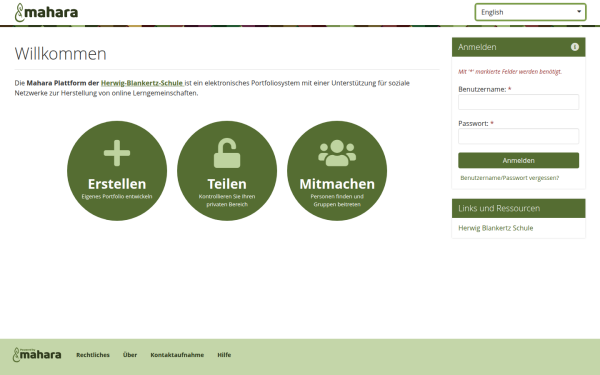Image resolution: width=600 pixels, height=375 pixels.
Task: Click the green Anmelden button
Action: click(x=518, y=160)
